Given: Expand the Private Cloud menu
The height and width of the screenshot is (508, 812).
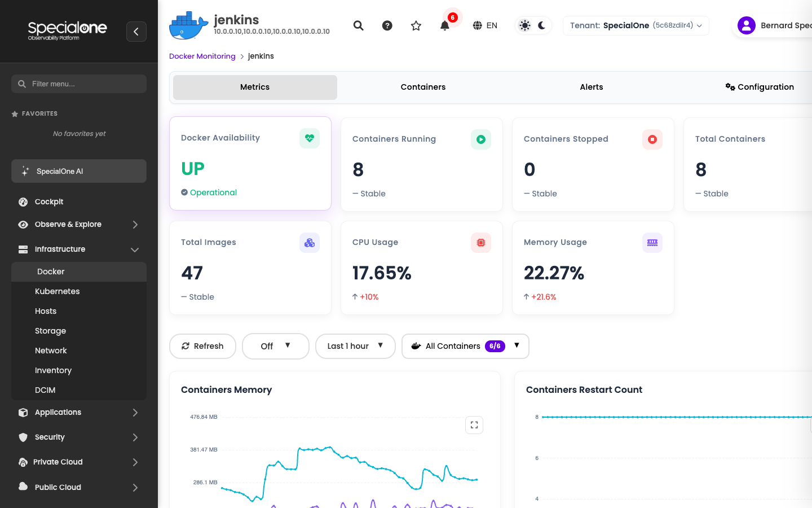Looking at the screenshot, I should 79,462.
